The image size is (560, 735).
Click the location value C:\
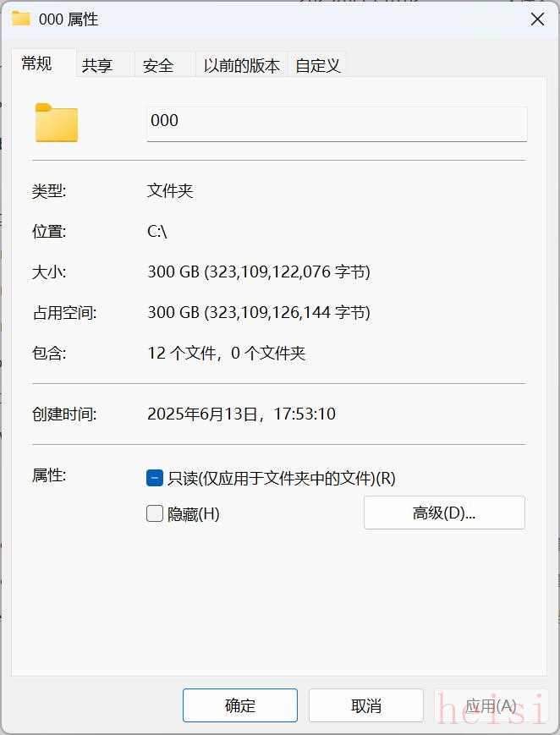157,231
